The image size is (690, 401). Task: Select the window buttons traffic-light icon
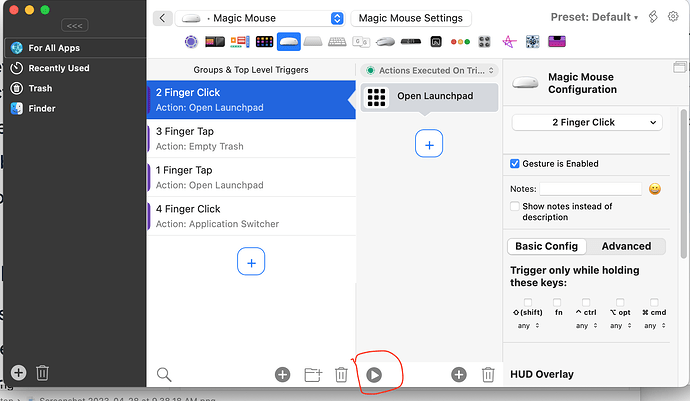click(460, 42)
